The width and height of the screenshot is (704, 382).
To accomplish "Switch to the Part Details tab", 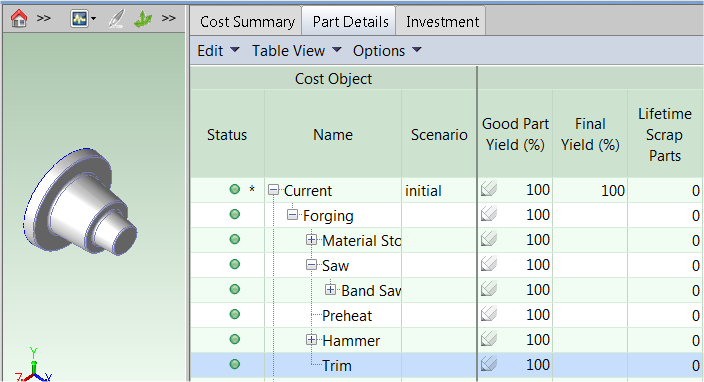I will click(350, 22).
